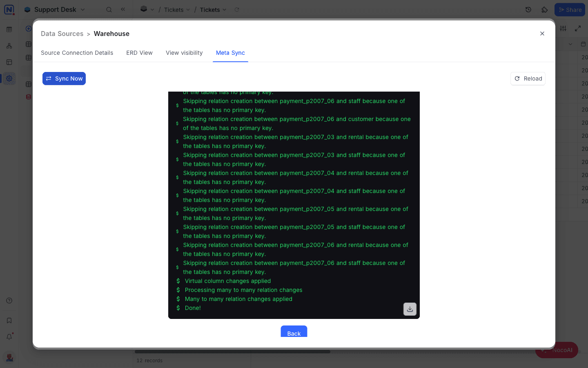Screen dimensions: 588x368
Task: Select the Meta Sync tab
Action: coord(230,53)
